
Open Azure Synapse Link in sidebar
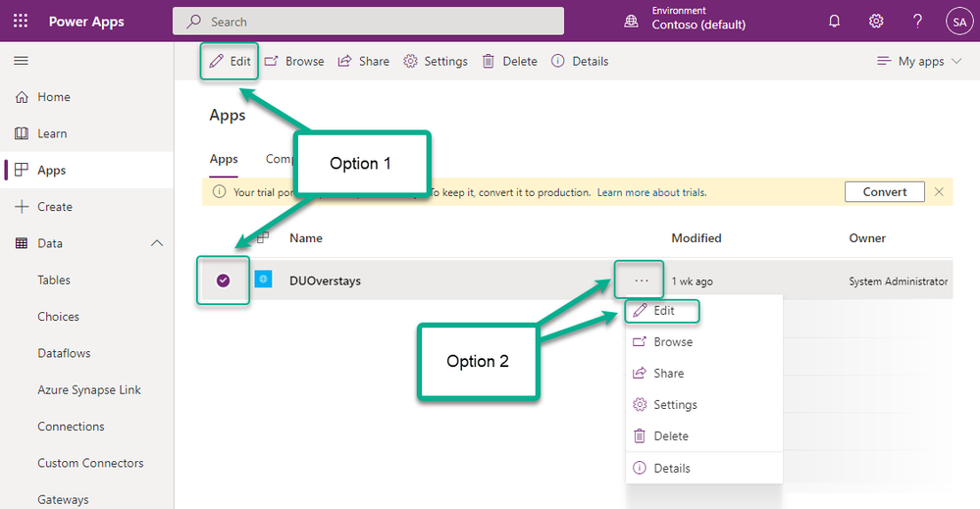87,389
